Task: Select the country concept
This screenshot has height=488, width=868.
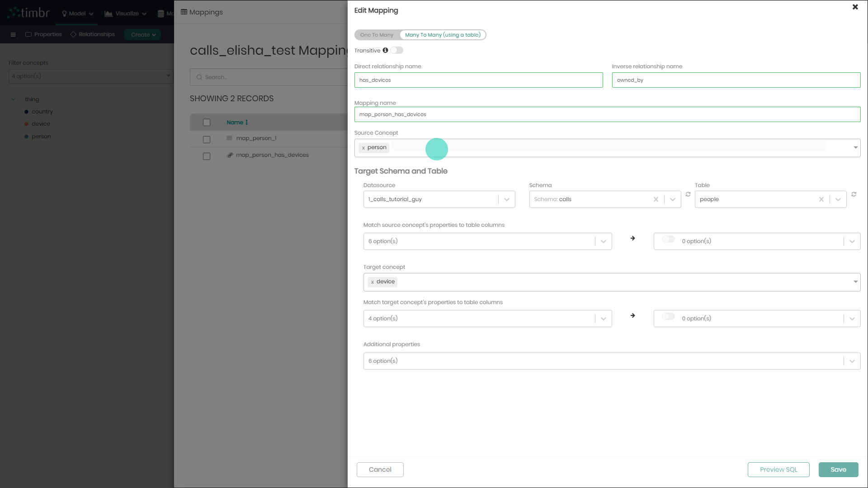Action: [42, 112]
